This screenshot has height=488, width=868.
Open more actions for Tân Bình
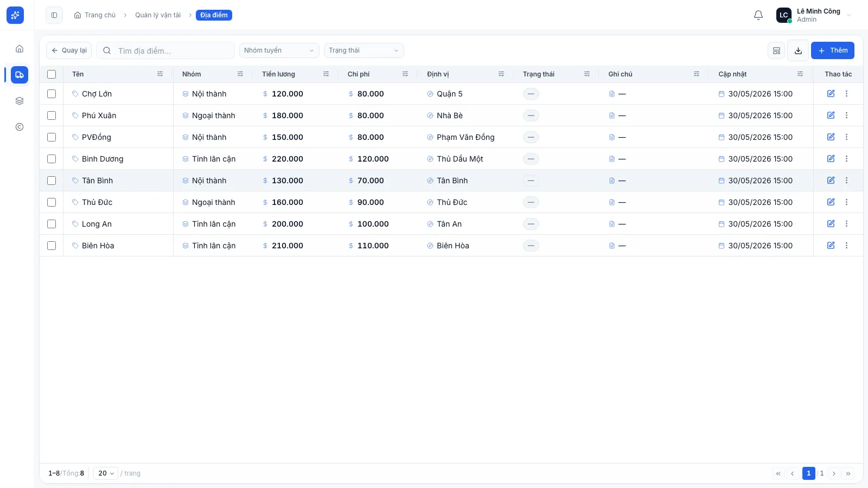846,181
